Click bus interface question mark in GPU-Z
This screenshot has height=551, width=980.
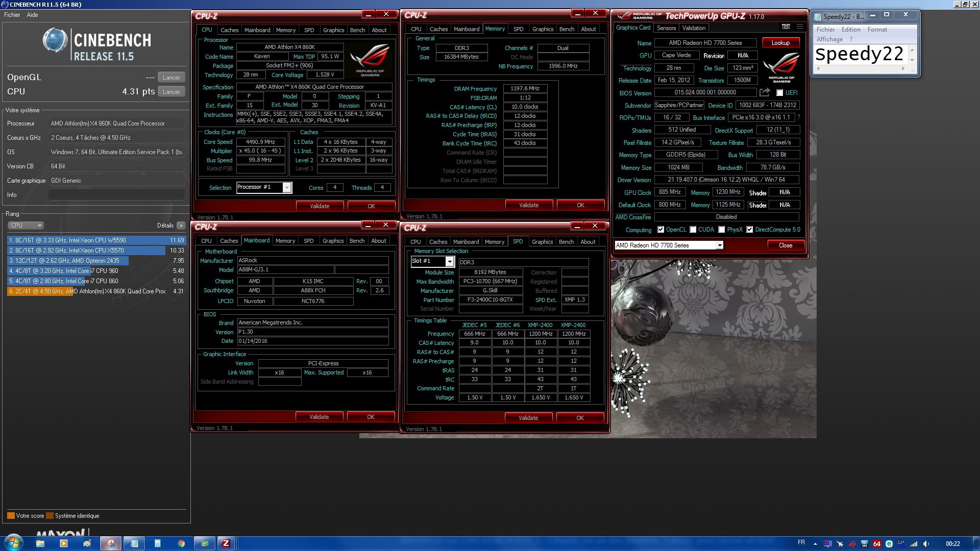tap(798, 117)
